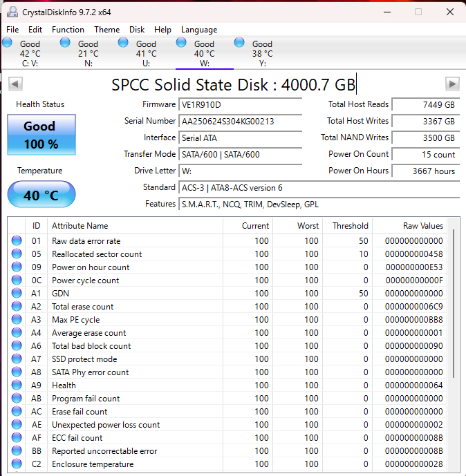466x476 pixels.
Task: Click the Good 100 % health status button
Action: tap(41, 135)
